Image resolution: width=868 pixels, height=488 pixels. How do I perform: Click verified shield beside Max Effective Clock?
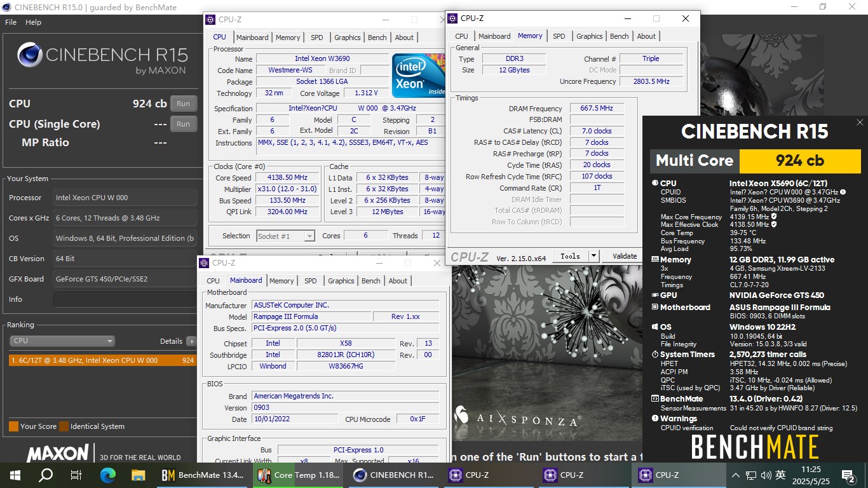[774, 224]
